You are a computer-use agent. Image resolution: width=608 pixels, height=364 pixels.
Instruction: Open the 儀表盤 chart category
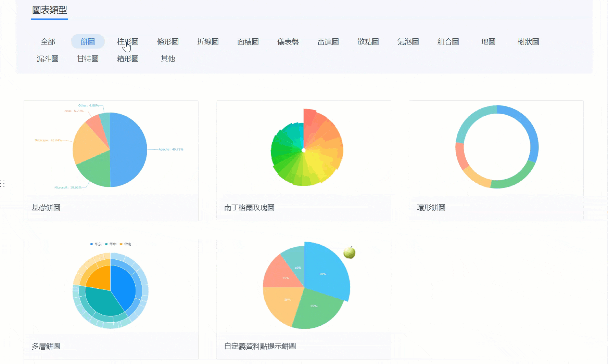tap(288, 41)
